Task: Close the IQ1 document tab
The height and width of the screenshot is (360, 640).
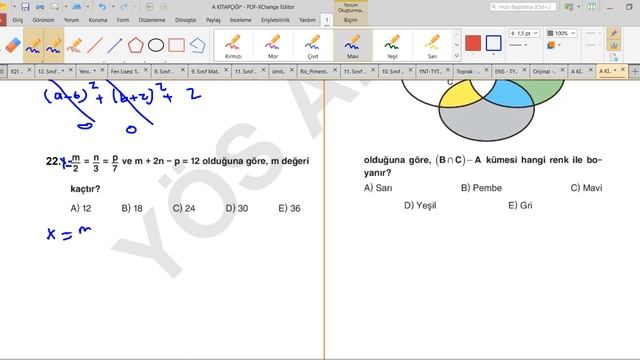Action: [x=29, y=70]
